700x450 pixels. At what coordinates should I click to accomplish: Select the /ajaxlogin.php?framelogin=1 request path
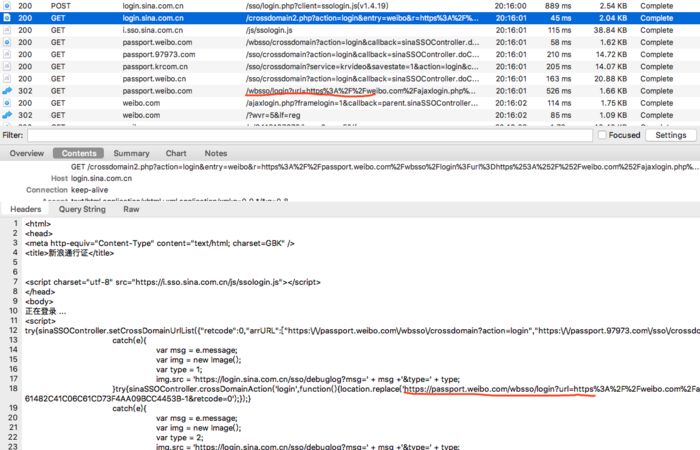362,103
